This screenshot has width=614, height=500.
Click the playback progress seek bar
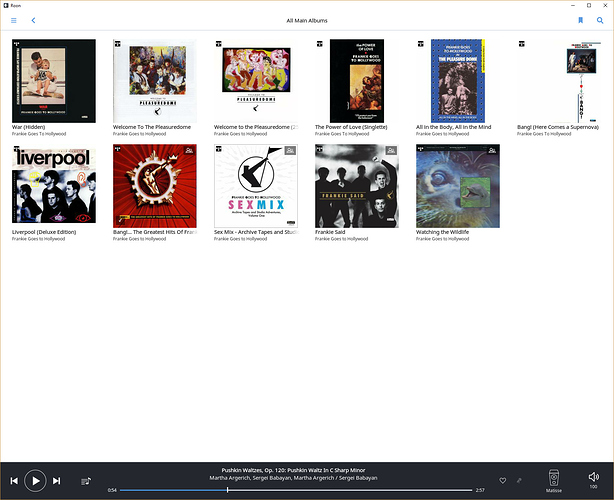(296, 490)
